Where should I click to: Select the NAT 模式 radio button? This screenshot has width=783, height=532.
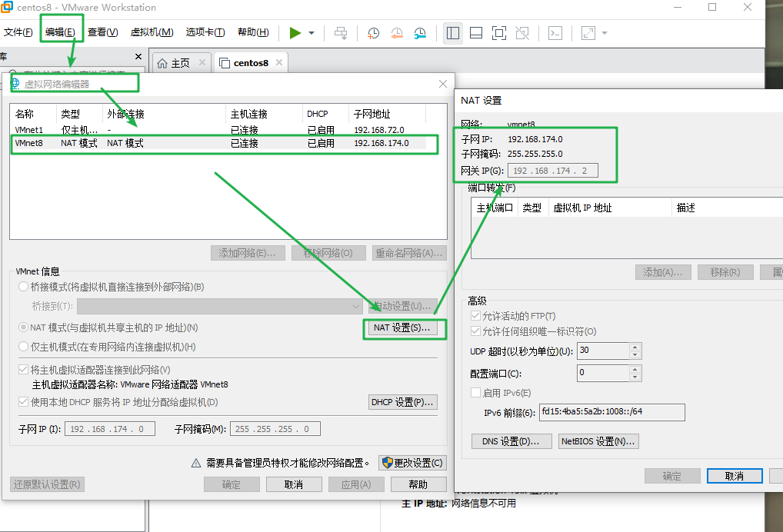[x=23, y=328]
